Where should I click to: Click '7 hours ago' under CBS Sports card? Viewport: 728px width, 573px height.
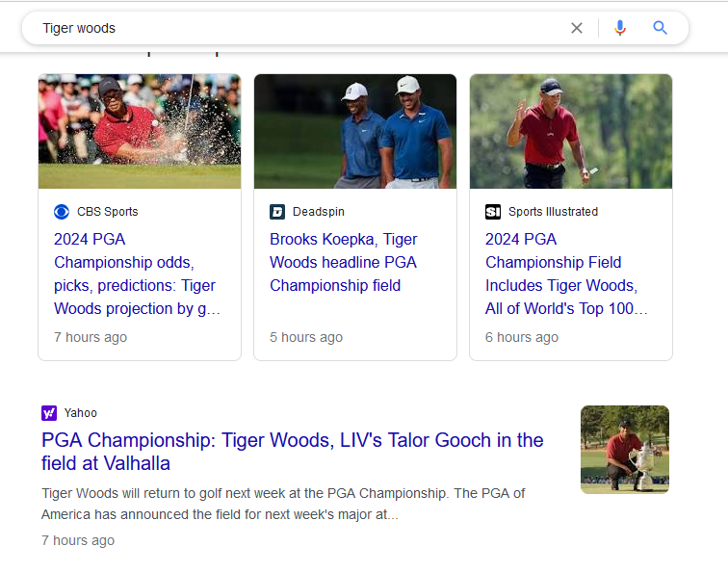(x=91, y=337)
